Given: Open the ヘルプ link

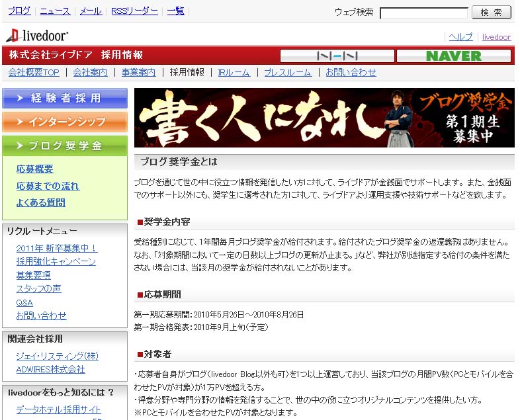Looking at the screenshot, I should [460, 37].
